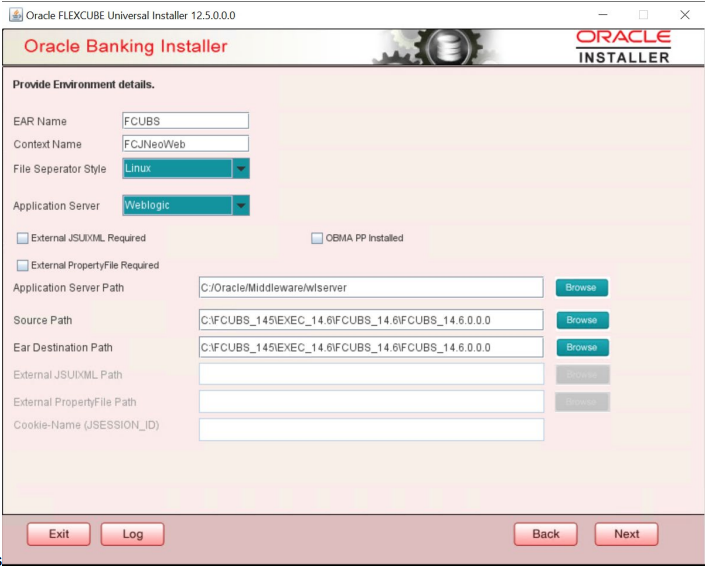705x566 pixels.
Task: Click into Source Path field
Action: [x=371, y=320]
